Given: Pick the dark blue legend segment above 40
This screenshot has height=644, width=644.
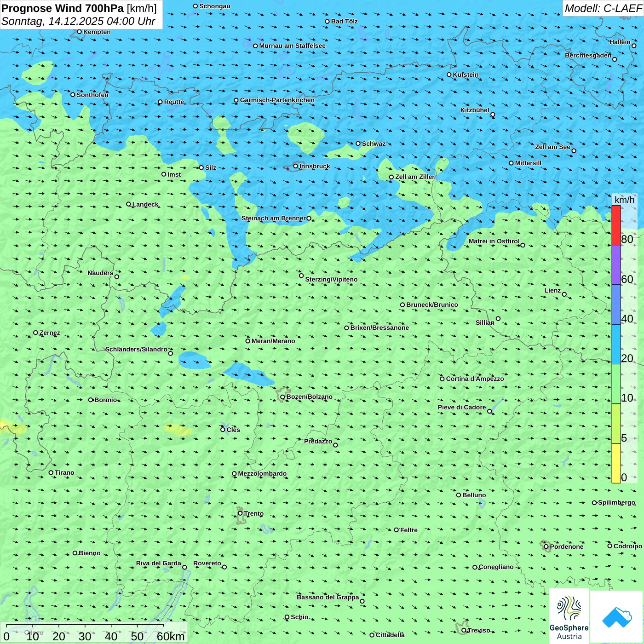Looking at the screenshot, I should 616,305.
